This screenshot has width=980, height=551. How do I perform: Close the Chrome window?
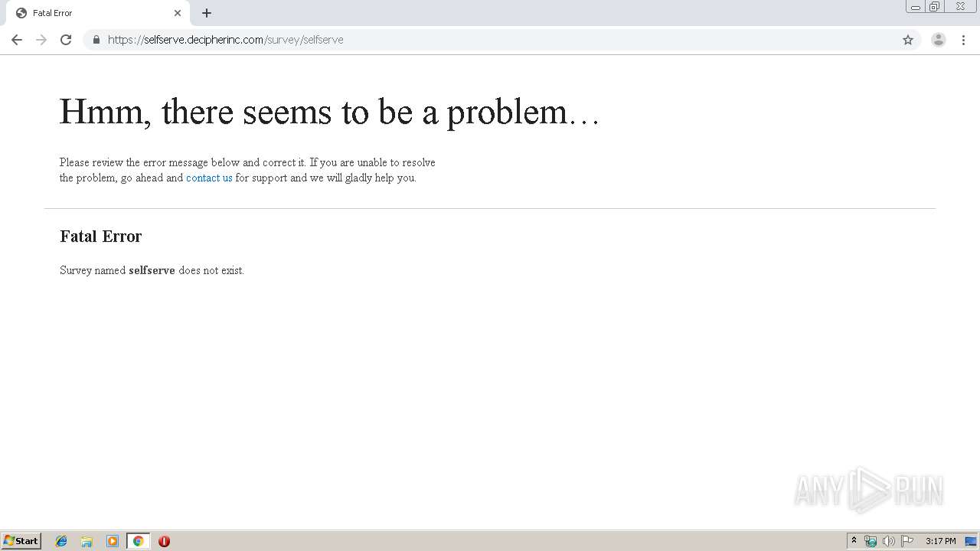coord(960,7)
